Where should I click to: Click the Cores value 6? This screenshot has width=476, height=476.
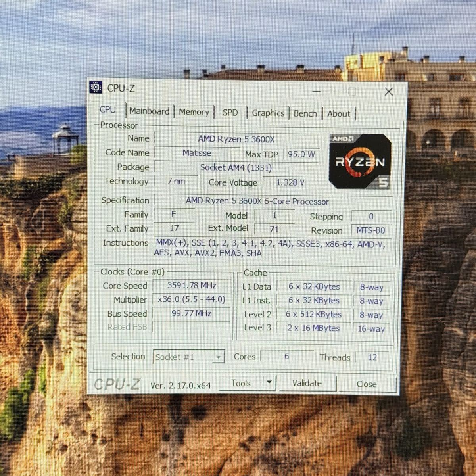point(286,356)
